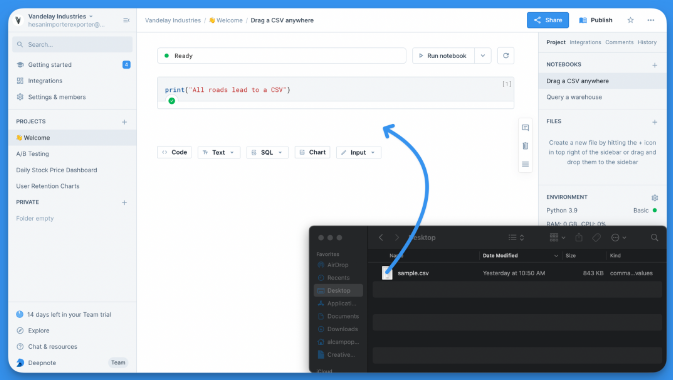Open Documents in Finder sidebar
The image size is (673, 380).
(x=338, y=316)
